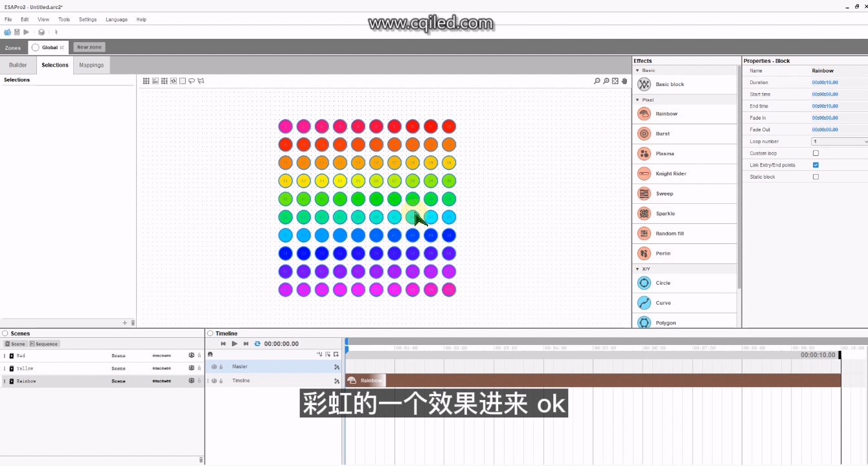
Task: Add the Circle X/Y effect
Action: [x=663, y=283]
